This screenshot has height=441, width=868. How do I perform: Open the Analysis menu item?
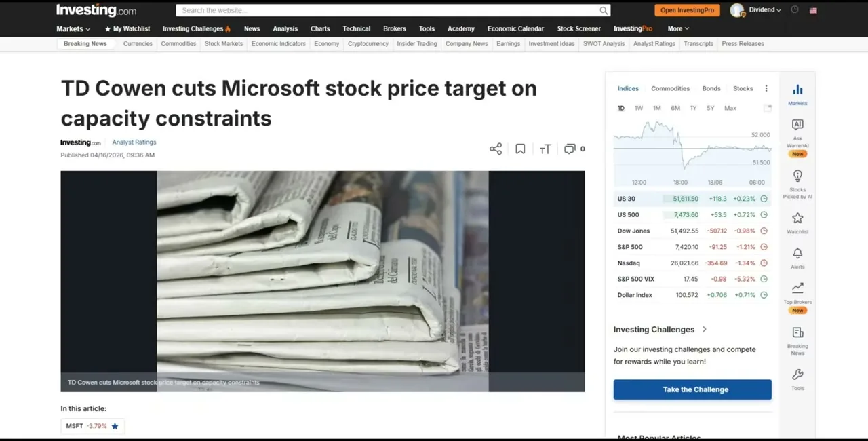pyautogui.click(x=285, y=28)
